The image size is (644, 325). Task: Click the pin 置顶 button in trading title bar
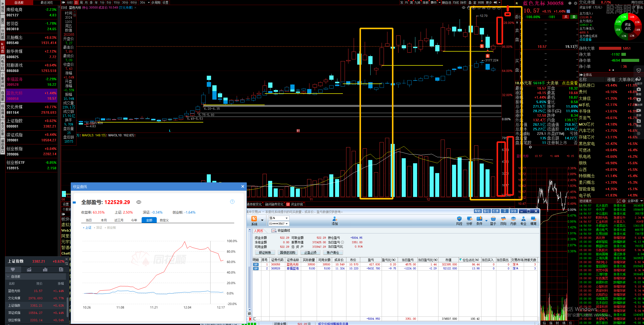point(504,211)
